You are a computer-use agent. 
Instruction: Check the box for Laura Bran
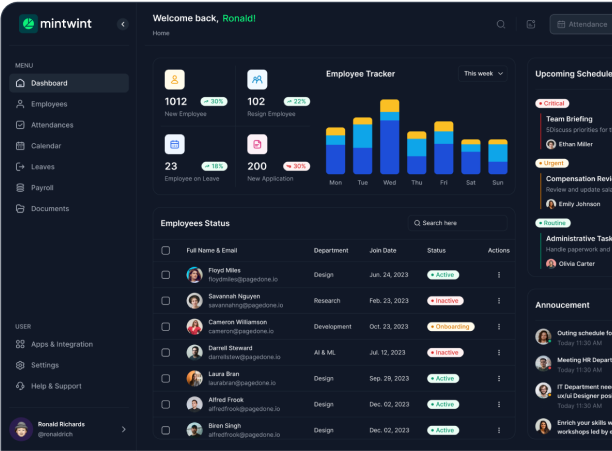tap(165, 378)
